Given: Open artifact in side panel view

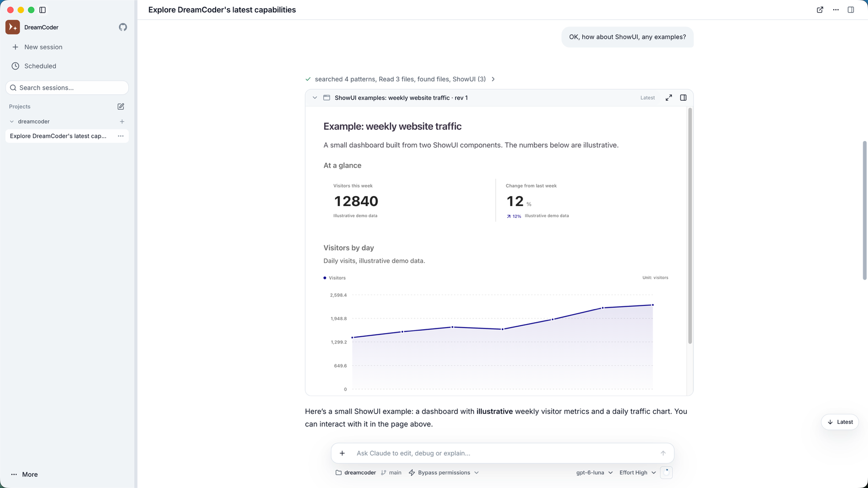Looking at the screenshot, I should 683,98.
